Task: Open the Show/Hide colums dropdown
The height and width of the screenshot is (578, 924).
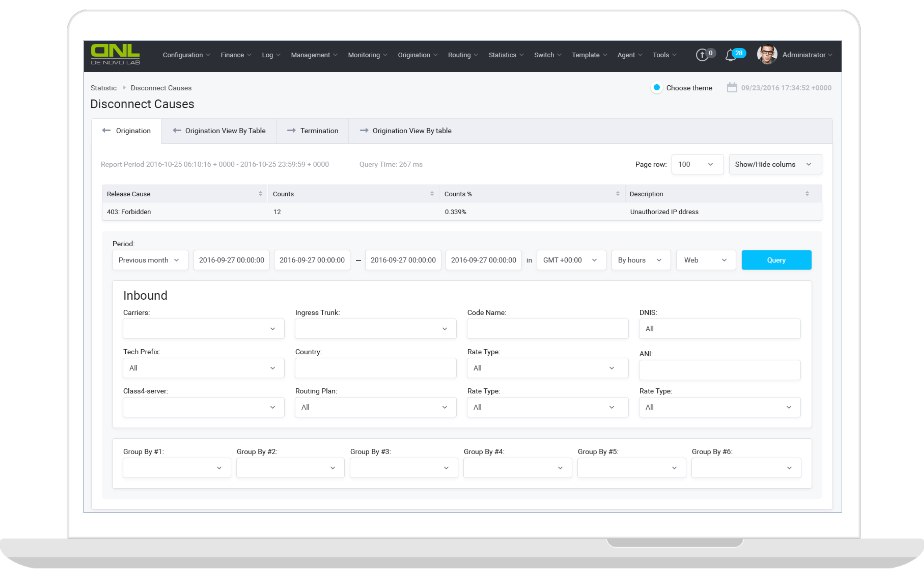Action: pos(775,164)
